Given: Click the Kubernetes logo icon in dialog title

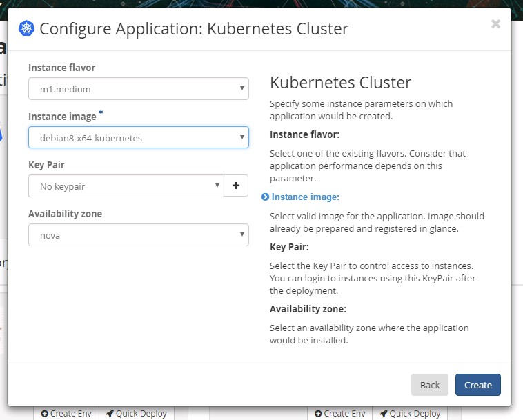Looking at the screenshot, I should [26, 28].
